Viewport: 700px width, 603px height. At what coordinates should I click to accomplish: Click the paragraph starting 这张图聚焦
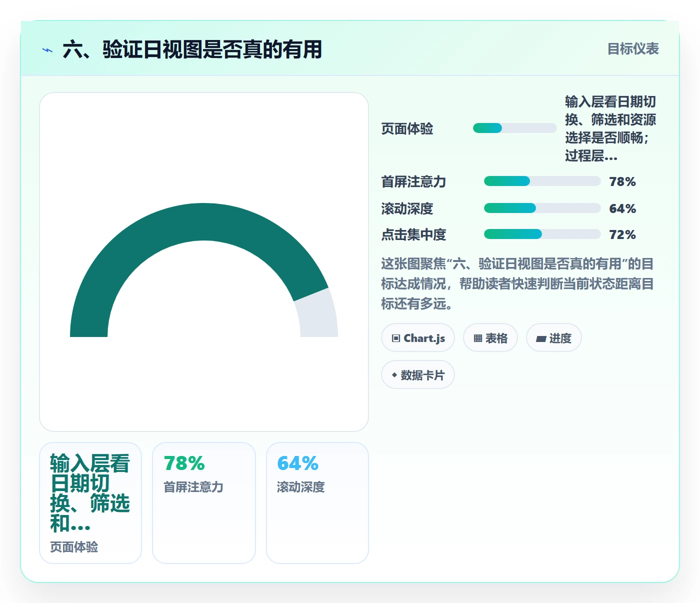pyautogui.click(x=517, y=283)
